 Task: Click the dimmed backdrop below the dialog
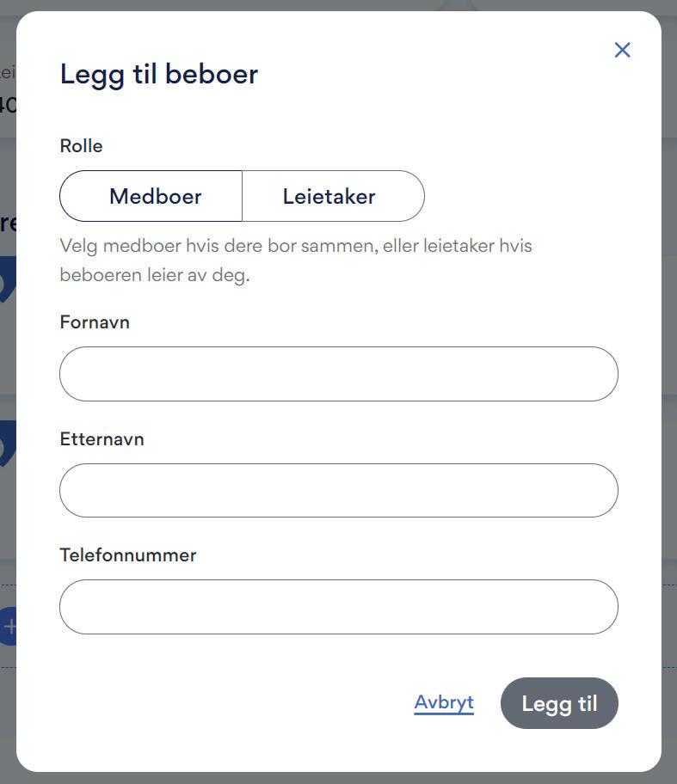click(338, 779)
